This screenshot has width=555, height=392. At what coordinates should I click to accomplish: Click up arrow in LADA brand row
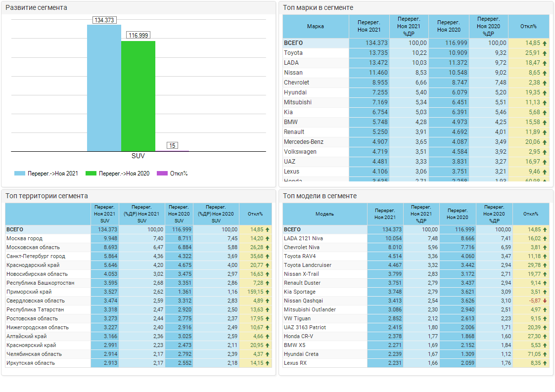(x=545, y=63)
